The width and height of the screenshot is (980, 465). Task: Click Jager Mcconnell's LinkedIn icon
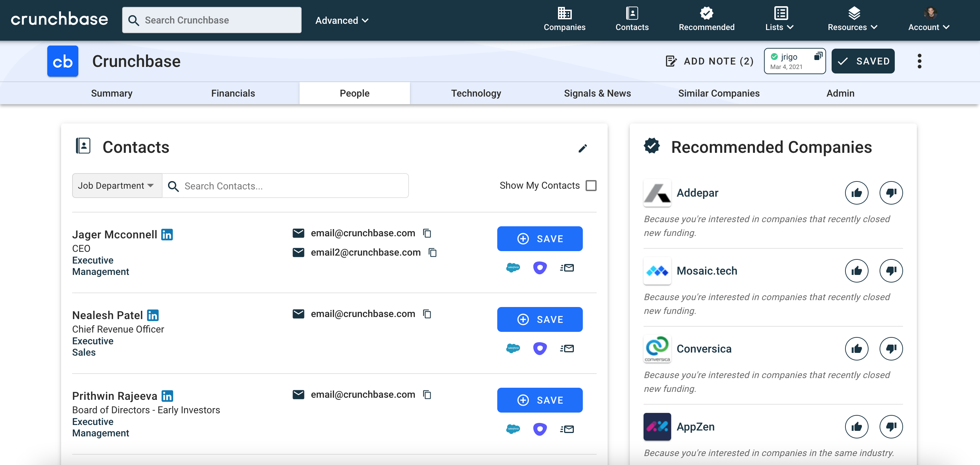point(167,235)
